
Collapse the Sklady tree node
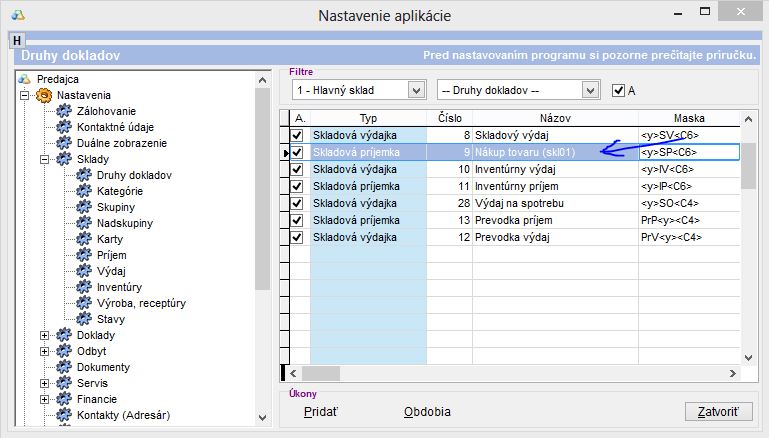[44, 159]
